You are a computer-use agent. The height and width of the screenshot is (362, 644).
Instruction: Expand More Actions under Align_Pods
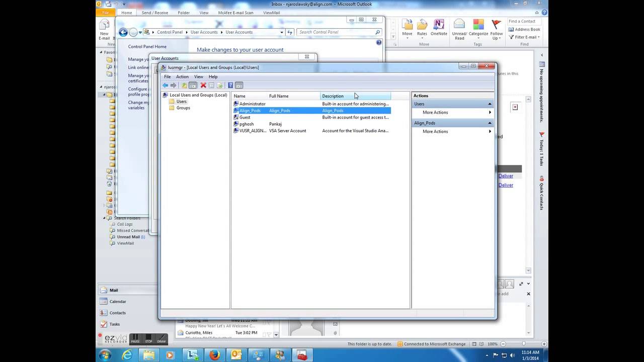pyautogui.click(x=453, y=132)
